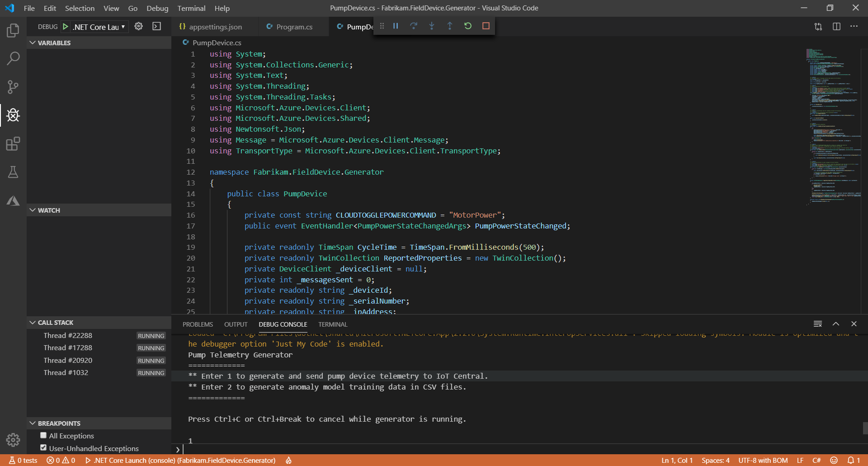Click the Azure icon in activity bar
868x466 pixels.
click(13, 201)
